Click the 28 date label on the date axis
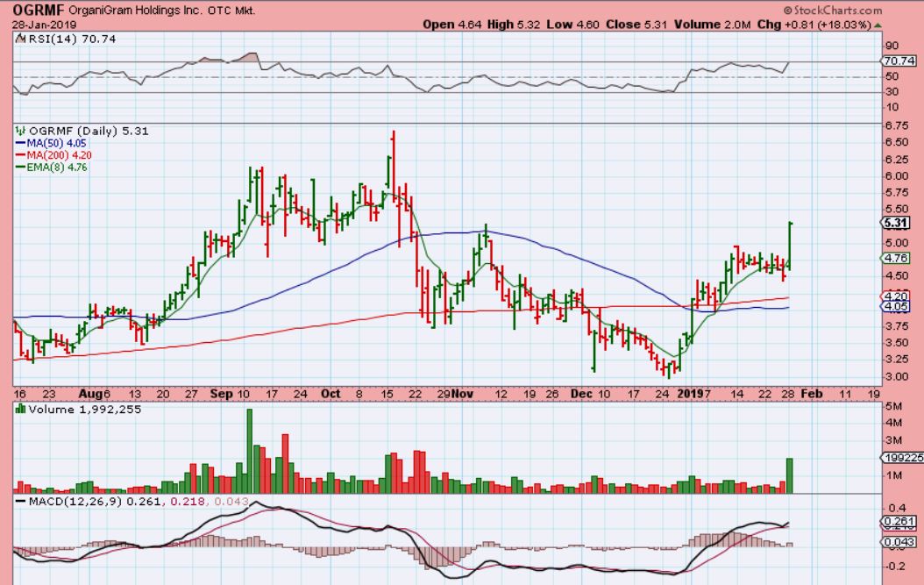 pos(788,394)
